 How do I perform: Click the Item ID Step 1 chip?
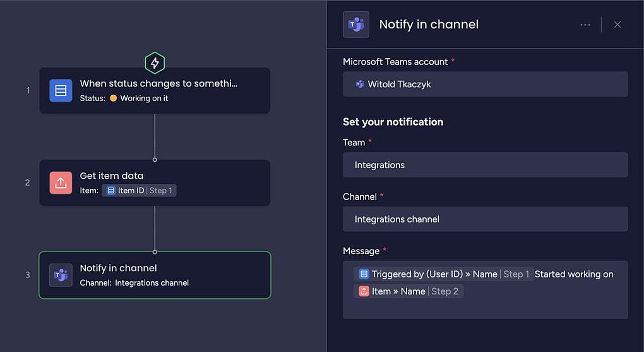tap(140, 190)
